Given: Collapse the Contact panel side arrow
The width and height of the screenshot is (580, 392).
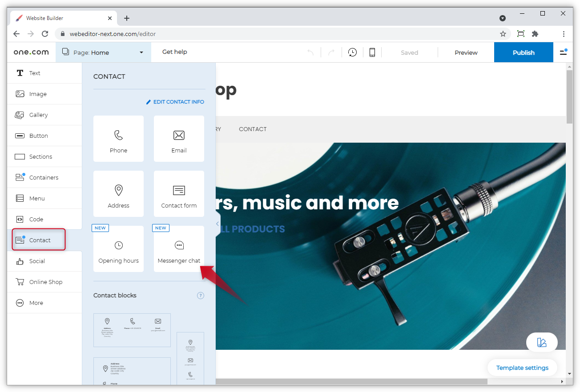Looking at the screenshot, I should pos(217,224).
